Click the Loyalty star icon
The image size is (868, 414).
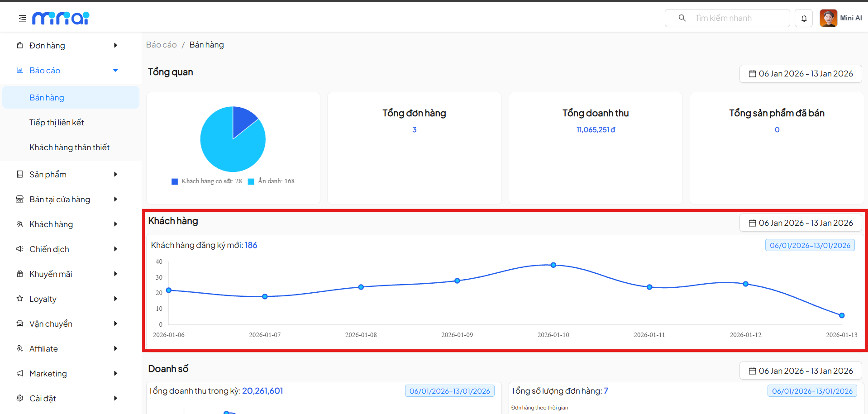coord(20,299)
